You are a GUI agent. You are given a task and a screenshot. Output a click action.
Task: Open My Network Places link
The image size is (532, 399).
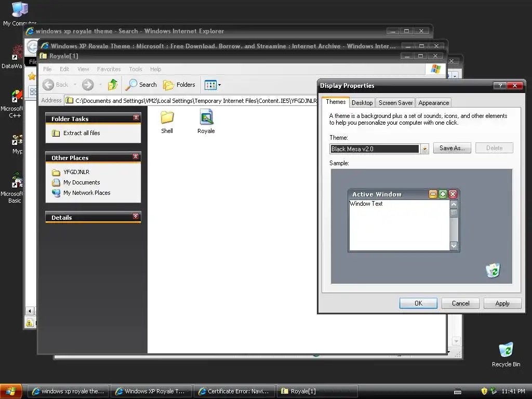click(x=81, y=193)
